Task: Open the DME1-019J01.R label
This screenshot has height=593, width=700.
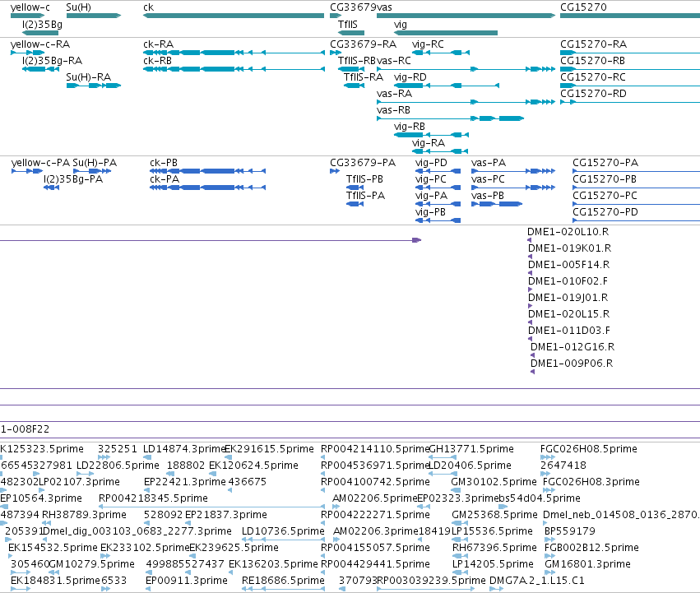Action: click(x=568, y=298)
